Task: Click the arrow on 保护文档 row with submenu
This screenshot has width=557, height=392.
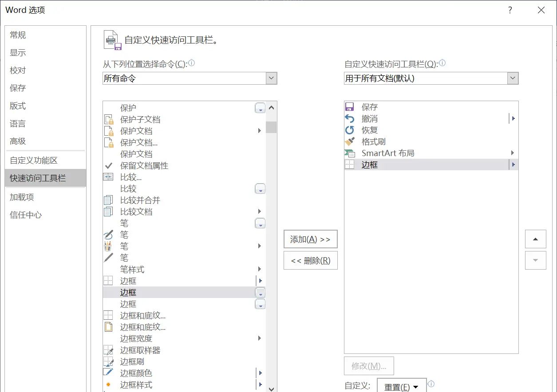Action: tap(260, 131)
